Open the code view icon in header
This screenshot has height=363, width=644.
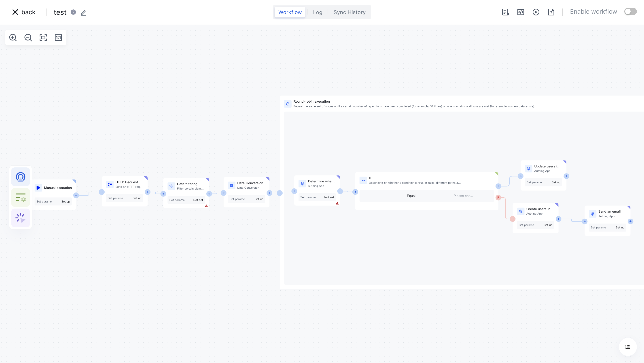point(521,12)
